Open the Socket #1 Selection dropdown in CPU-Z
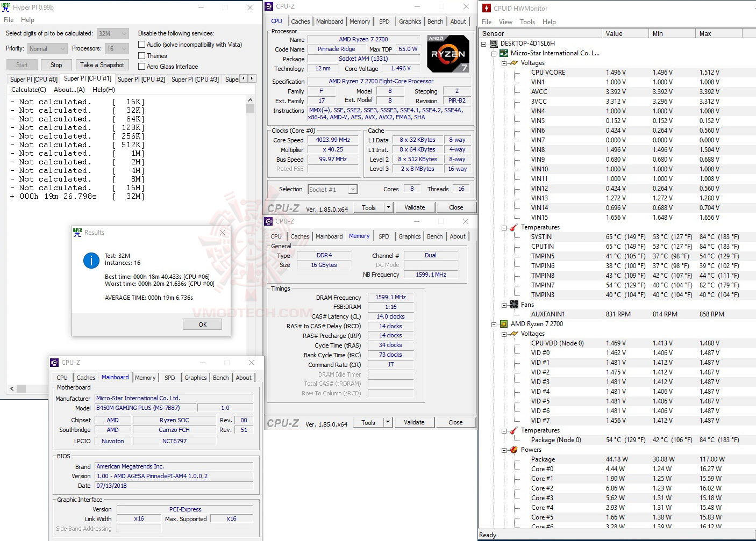 coord(332,189)
